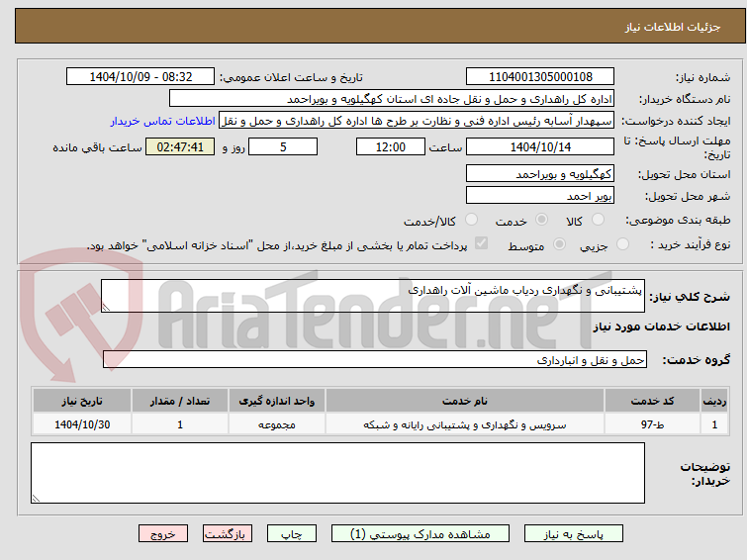
Task: Open اطلاعات تماس خریدار link
Action: point(163,121)
